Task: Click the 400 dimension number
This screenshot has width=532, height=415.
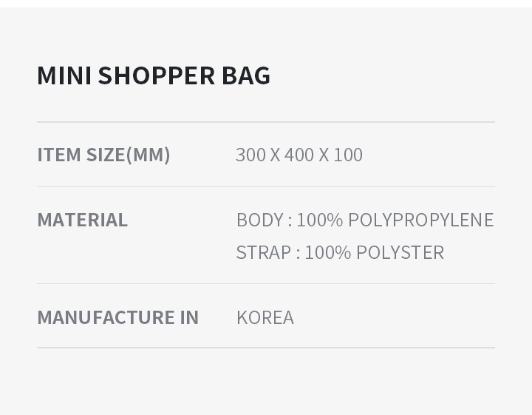Action: click(x=299, y=155)
